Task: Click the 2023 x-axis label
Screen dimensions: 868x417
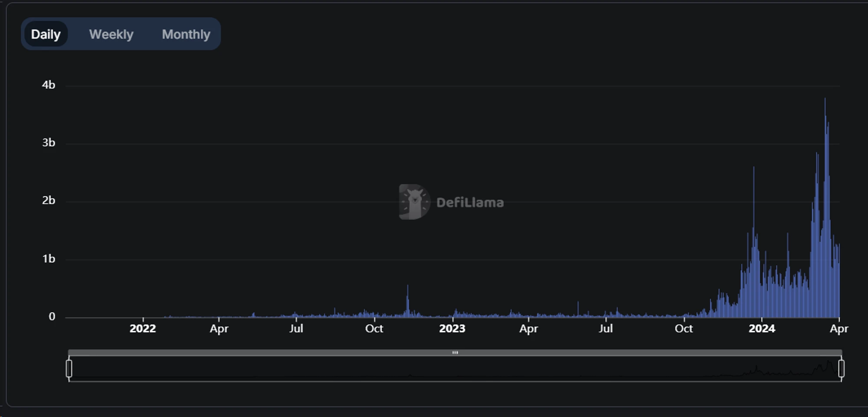Action: (452, 328)
